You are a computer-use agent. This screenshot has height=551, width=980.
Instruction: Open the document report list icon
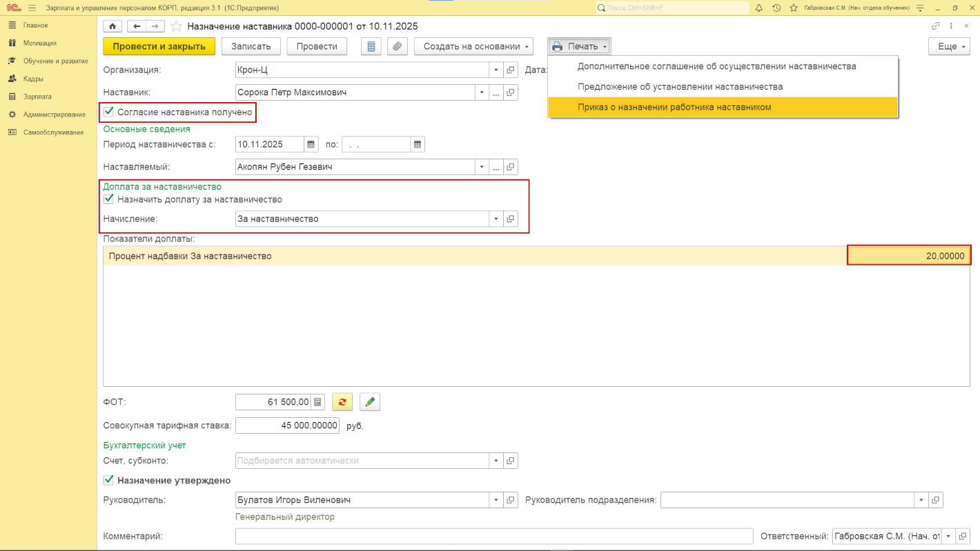371,46
